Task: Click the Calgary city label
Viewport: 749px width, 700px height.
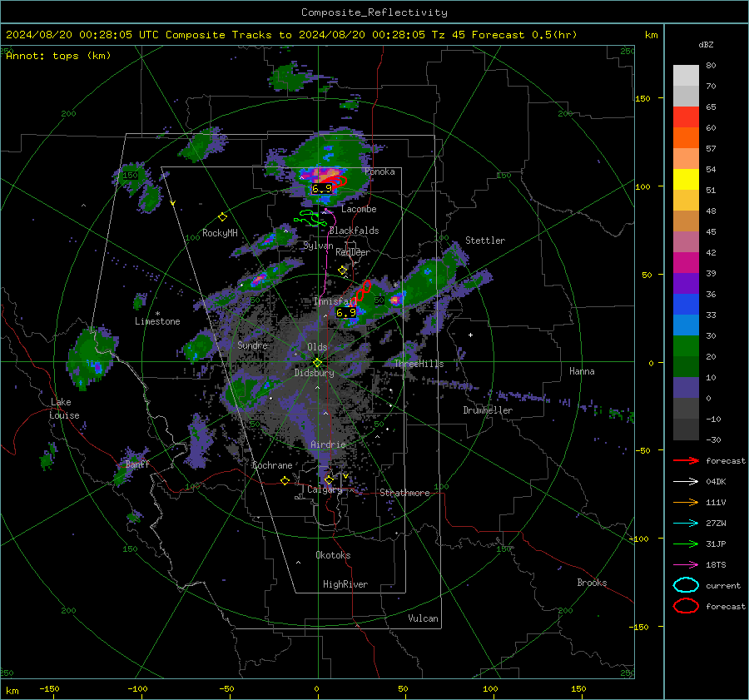Action: coord(325,489)
